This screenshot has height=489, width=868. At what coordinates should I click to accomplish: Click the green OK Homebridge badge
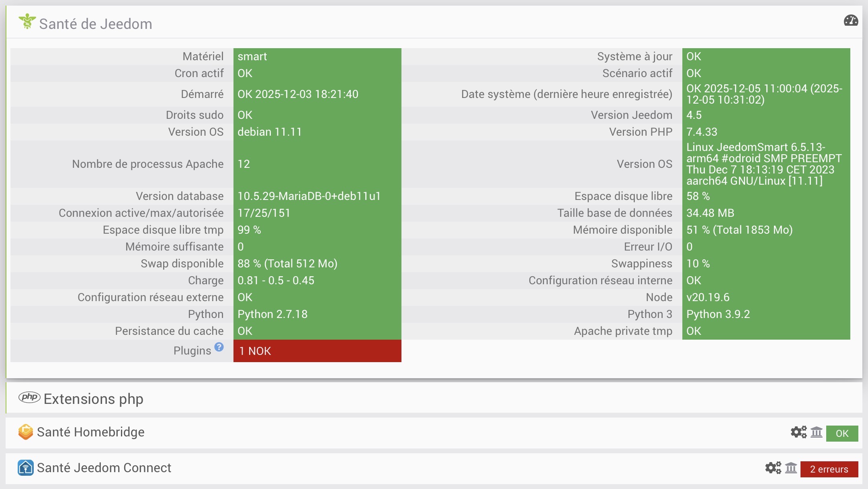pyautogui.click(x=842, y=434)
